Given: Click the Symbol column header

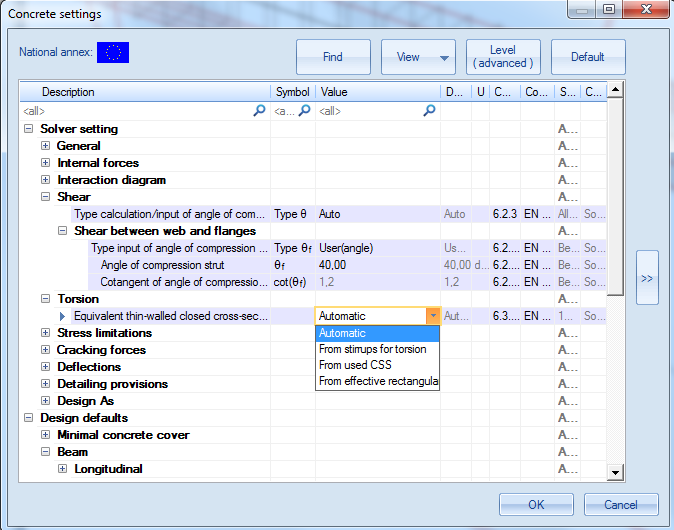Looking at the screenshot, I should (x=293, y=92).
